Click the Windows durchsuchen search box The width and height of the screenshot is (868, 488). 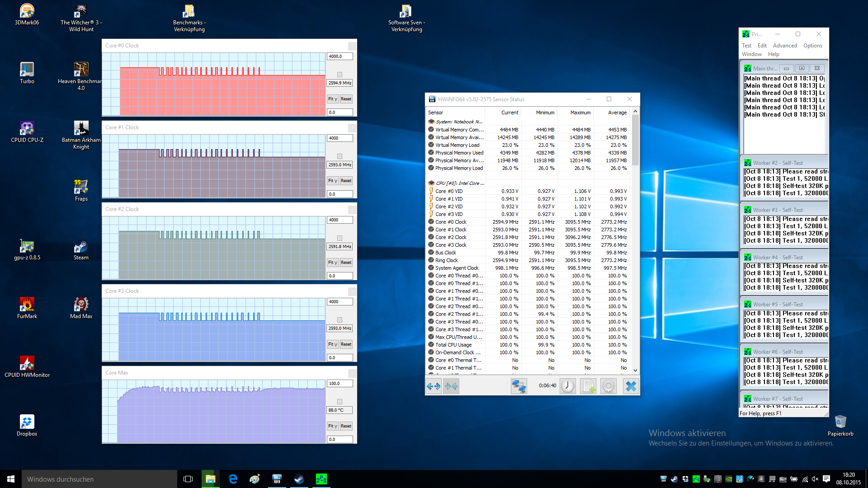click(99, 479)
